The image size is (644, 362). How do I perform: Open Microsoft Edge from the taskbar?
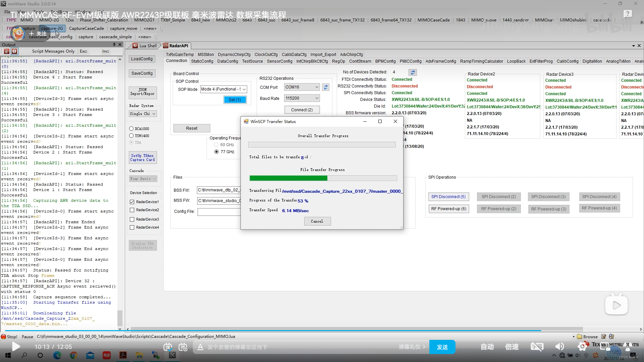pos(57,355)
